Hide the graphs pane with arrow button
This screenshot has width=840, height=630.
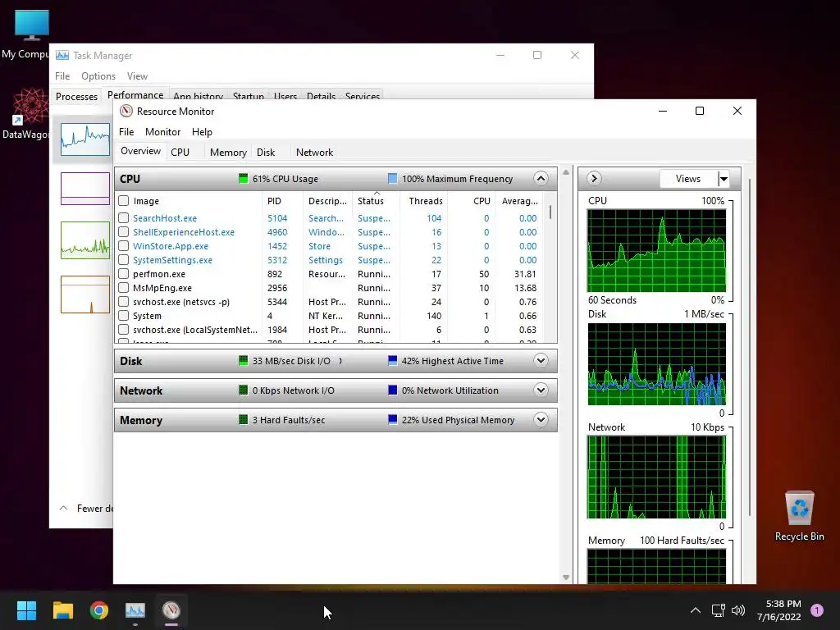(594, 178)
